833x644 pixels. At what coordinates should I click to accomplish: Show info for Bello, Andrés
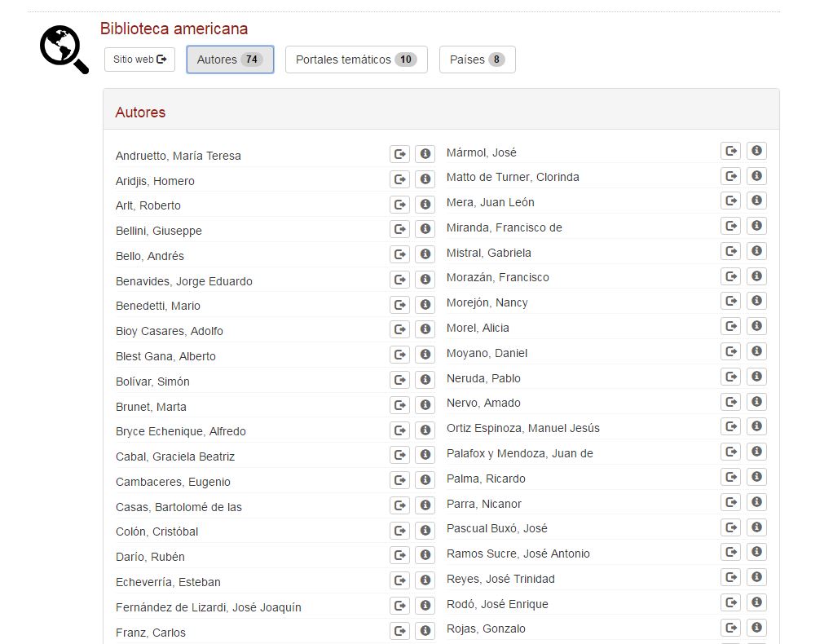click(425, 254)
